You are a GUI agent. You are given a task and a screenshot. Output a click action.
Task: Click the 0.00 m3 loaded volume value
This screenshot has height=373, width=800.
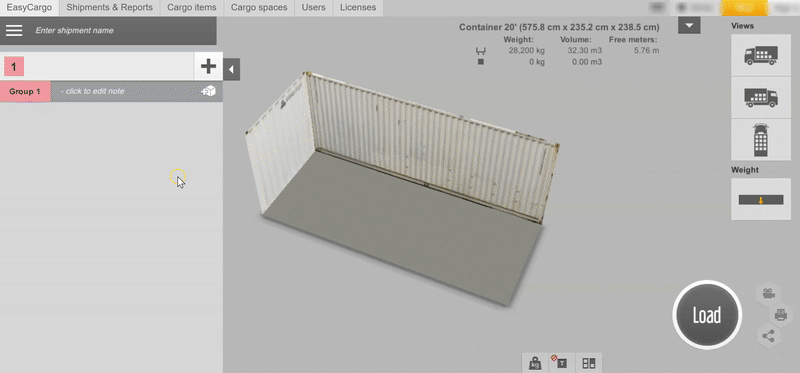pos(587,62)
